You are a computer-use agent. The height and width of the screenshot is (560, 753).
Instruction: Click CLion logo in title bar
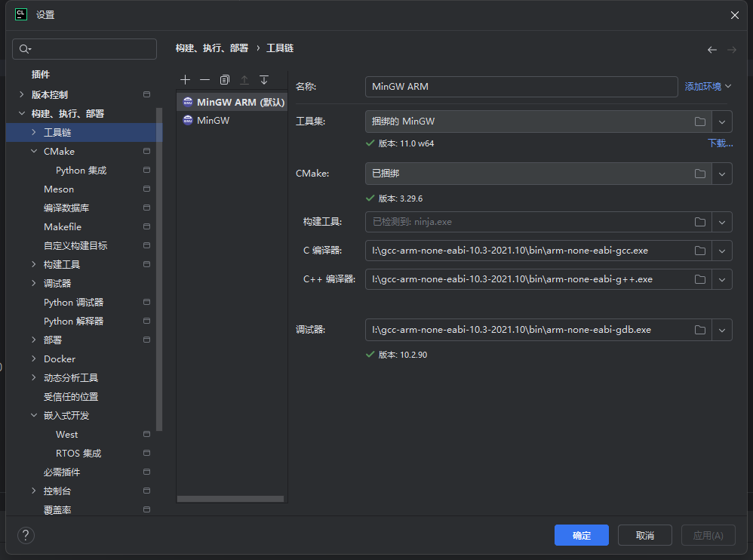(21, 14)
